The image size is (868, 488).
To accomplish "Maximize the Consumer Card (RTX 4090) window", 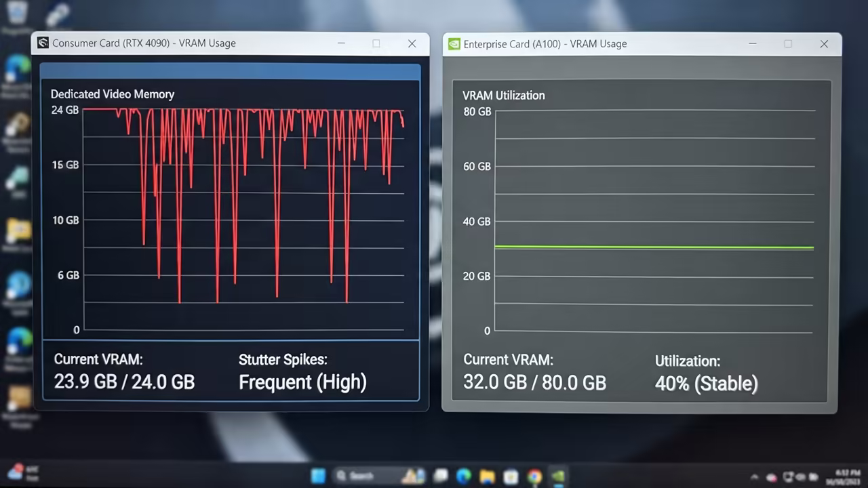I will click(x=376, y=43).
